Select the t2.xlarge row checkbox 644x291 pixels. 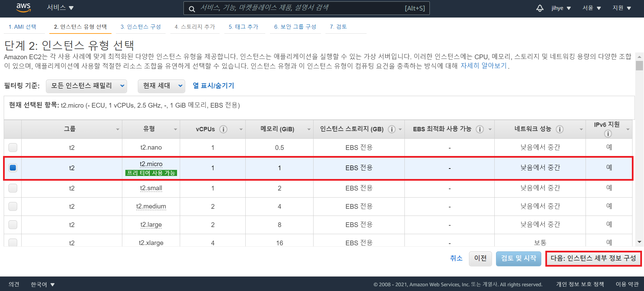click(x=13, y=242)
